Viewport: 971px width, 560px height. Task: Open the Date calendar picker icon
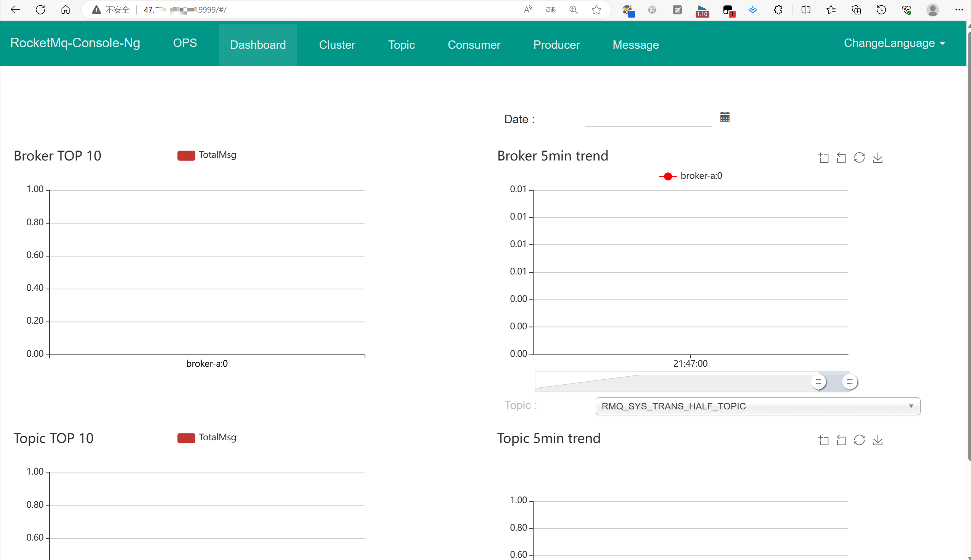tap(725, 117)
